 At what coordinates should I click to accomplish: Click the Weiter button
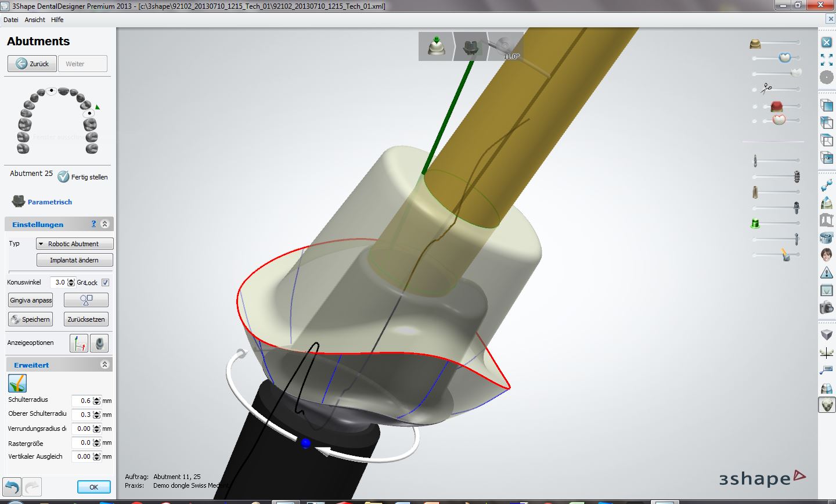(82, 64)
